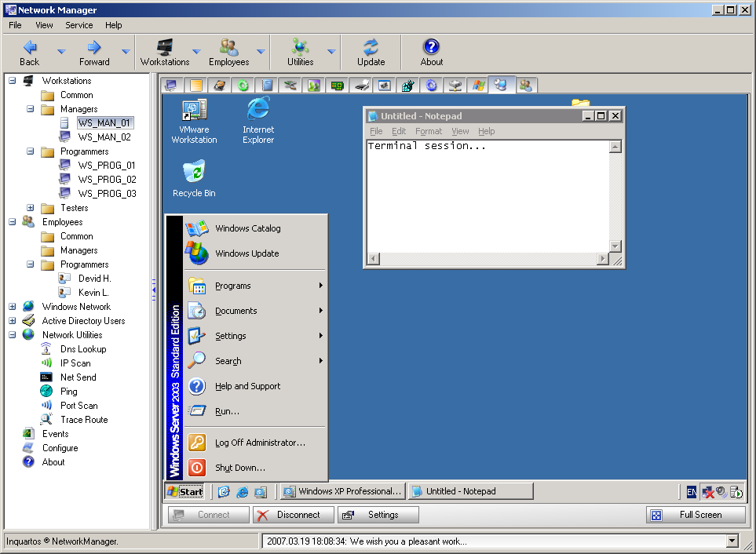
Task: Click the Back arrow icon
Action: 30,47
